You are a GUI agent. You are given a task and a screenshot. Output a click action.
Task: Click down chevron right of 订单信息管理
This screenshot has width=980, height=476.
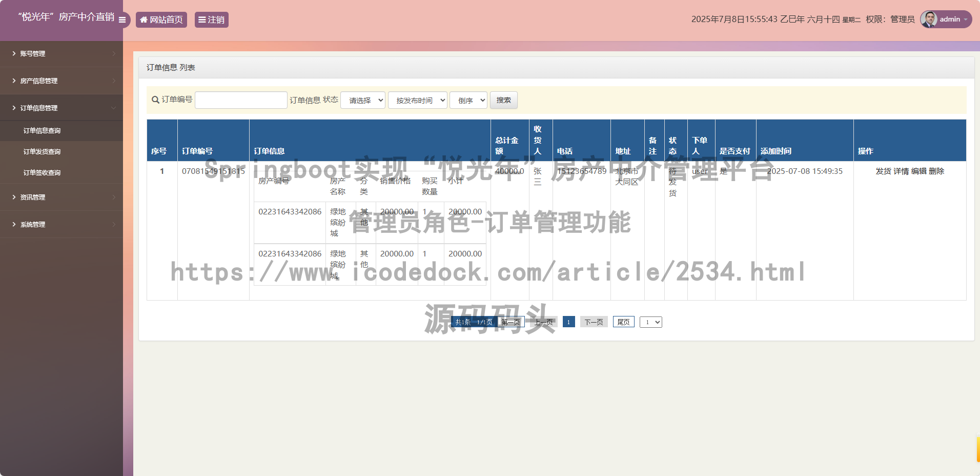tap(114, 108)
